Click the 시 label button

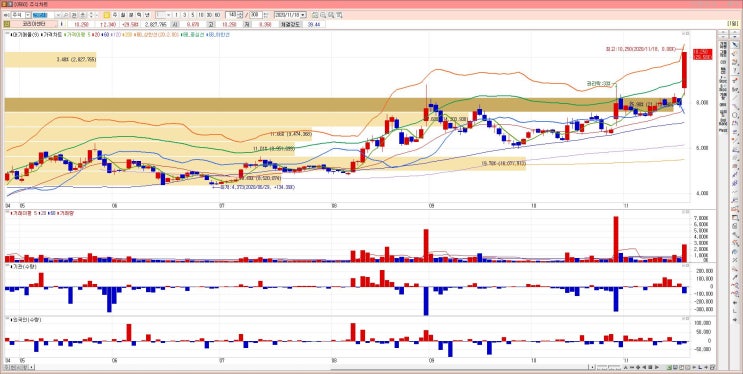(175, 24)
